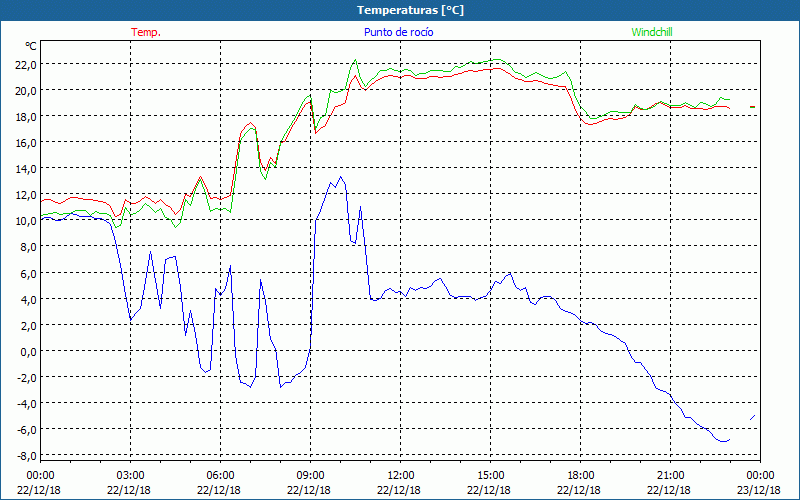
Task: Click the -2,0 y-axis value
Action: (x=27, y=378)
